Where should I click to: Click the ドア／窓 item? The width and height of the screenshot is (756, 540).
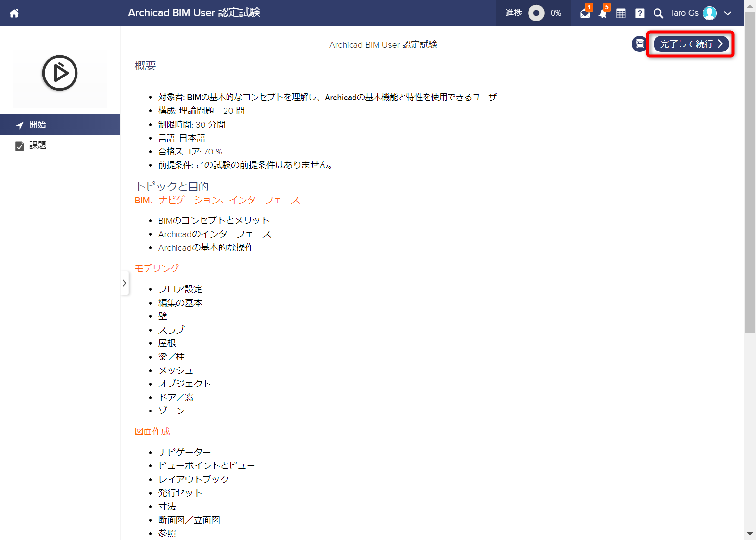pyautogui.click(x=176, y=397)
